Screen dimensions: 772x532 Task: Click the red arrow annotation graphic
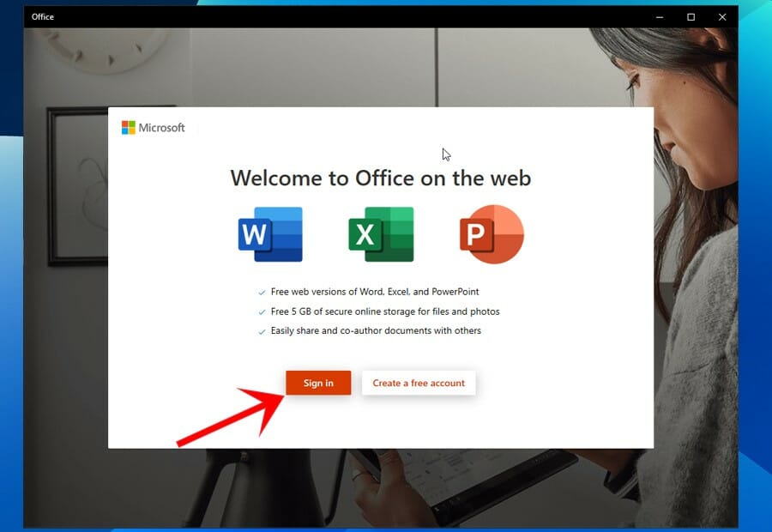(x=231, y=417)
